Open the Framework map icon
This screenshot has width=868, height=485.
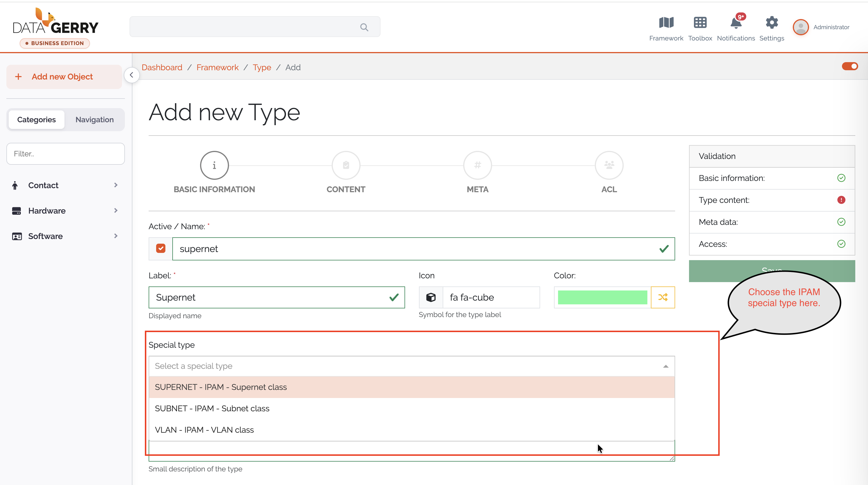pyautogui.click(x=666, y=23)
